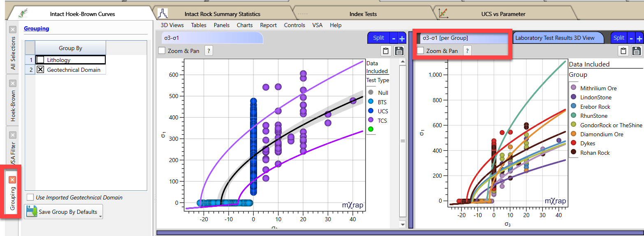Click the scatter chart icon on UCS tab

(x=444, y=14)
